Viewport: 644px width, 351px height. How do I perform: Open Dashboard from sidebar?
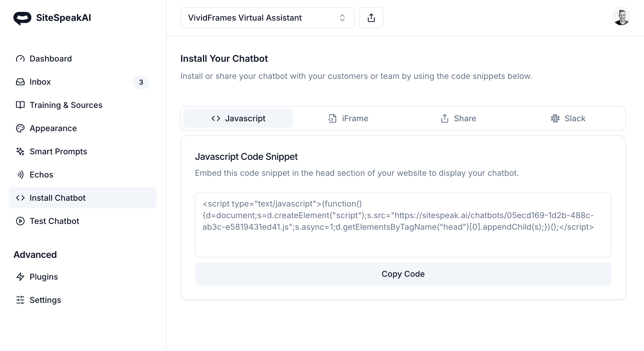[50, 59]
